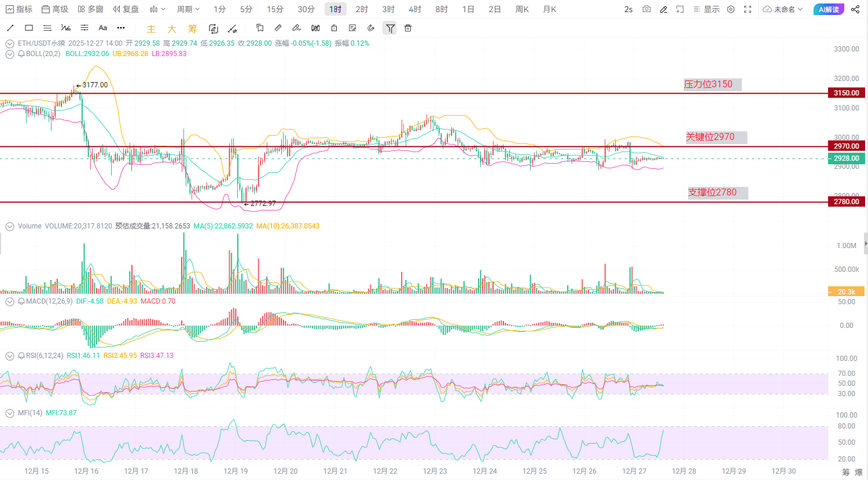Expand the 未命名 layout dropdown
The image size is (868, 480).
[x=783, y=9]
